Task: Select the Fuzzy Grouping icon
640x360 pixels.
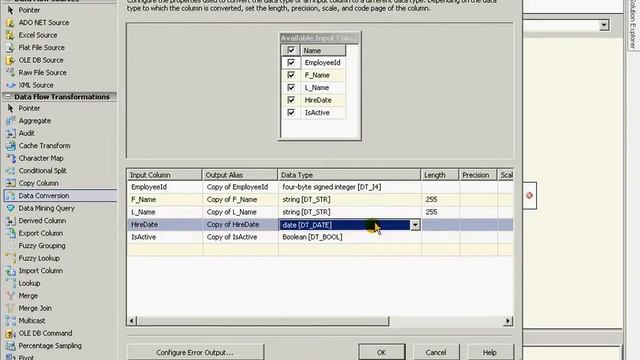Action: [x=10, y=246]
